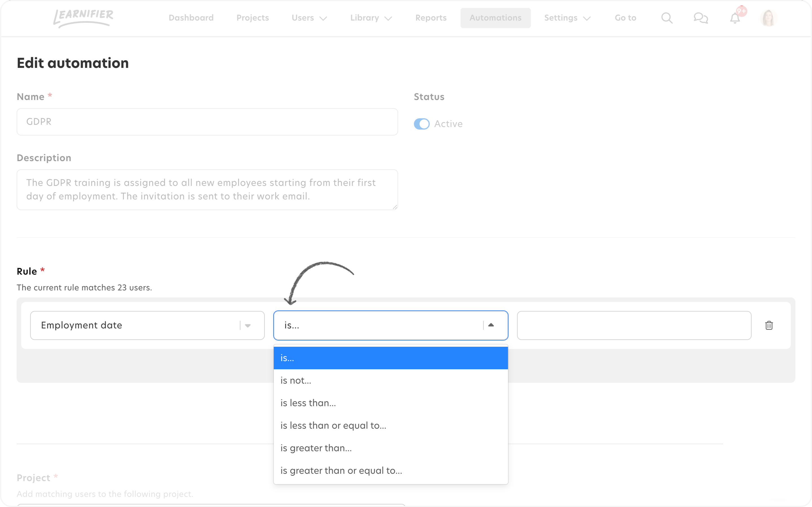Open the Library menu dropdown

click(371, 18)
